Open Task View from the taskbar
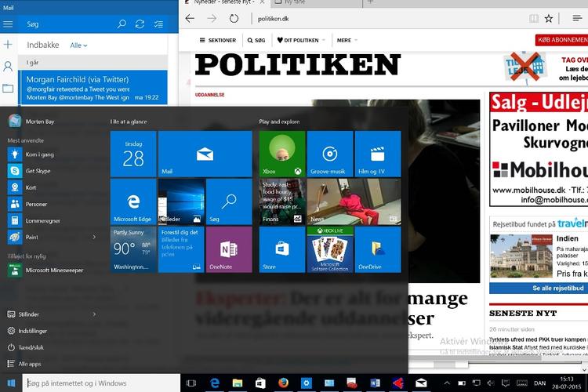 point(191,383)
